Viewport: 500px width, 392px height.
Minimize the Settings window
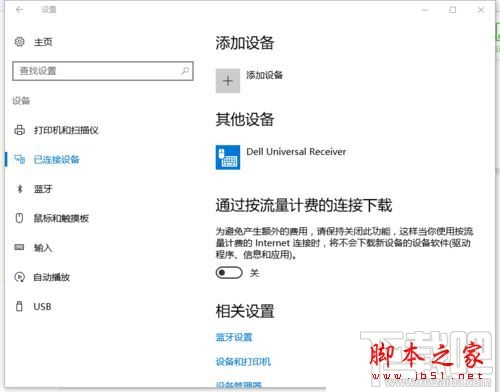(424, 10)
